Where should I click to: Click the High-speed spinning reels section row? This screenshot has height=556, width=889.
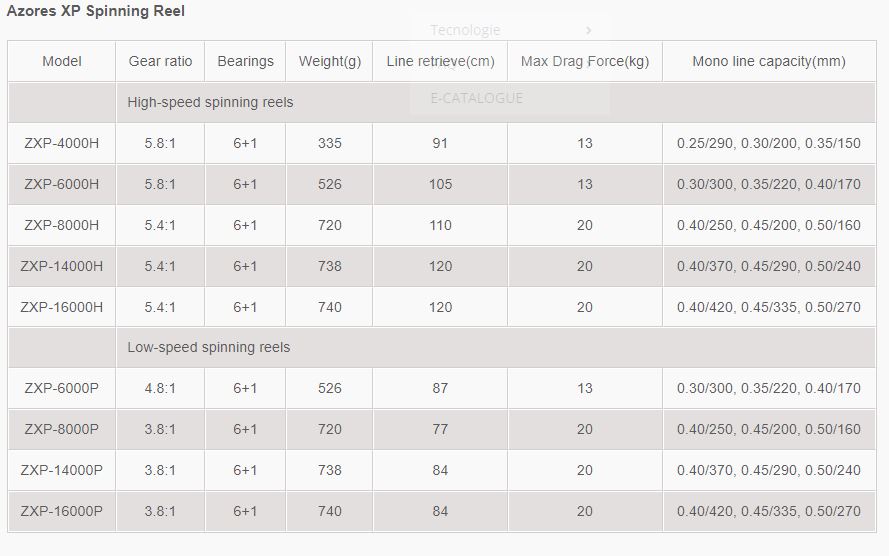coord(442,102)
